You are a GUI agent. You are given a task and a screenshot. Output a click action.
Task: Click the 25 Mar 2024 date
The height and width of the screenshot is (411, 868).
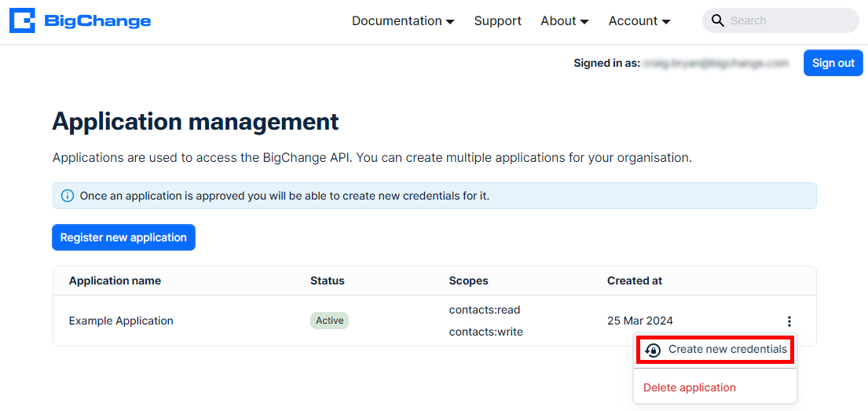pyautogui.click(x=640, y=321)
